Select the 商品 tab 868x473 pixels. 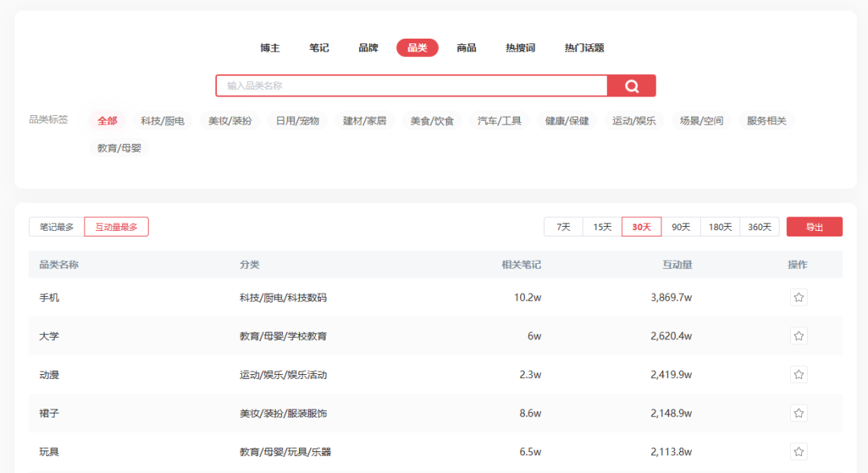click(466, 47)
